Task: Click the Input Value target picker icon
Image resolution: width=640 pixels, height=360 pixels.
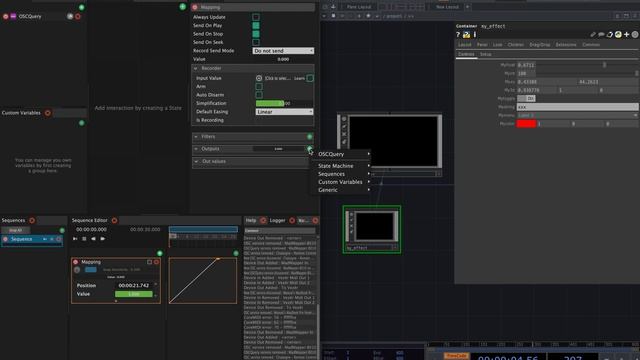Action: tap(259, 78)
